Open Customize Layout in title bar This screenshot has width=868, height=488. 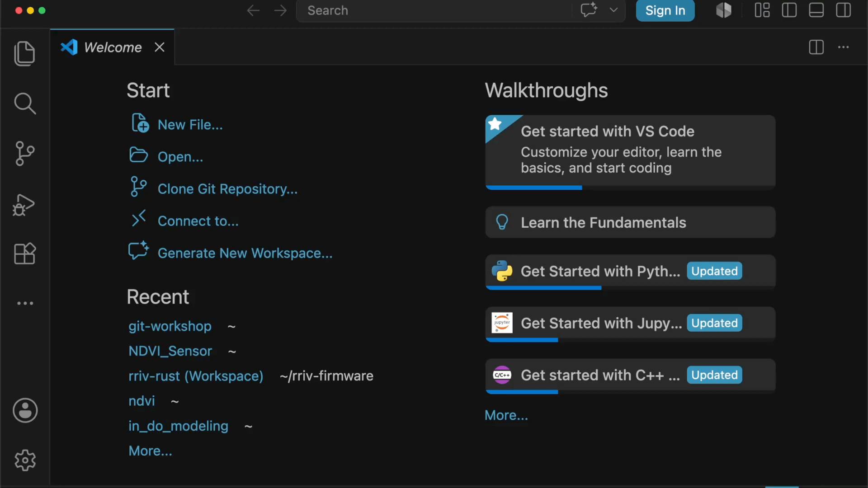click(762, 10)
